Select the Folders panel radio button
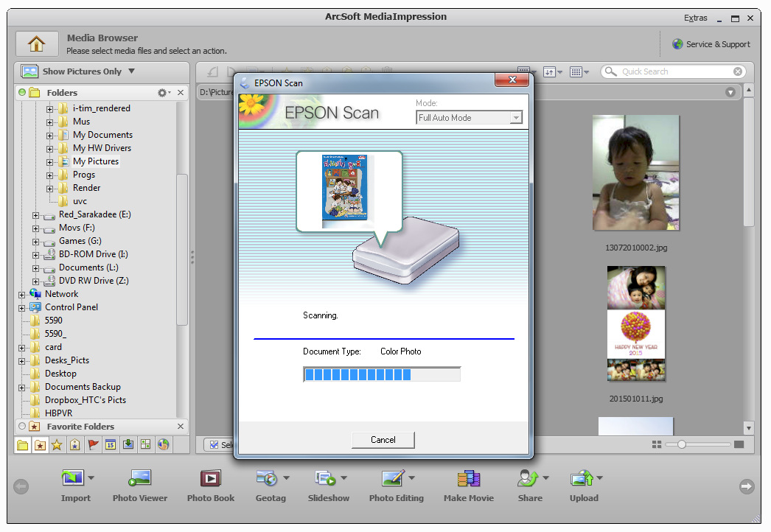771x532 pixels. pos(22,92)
